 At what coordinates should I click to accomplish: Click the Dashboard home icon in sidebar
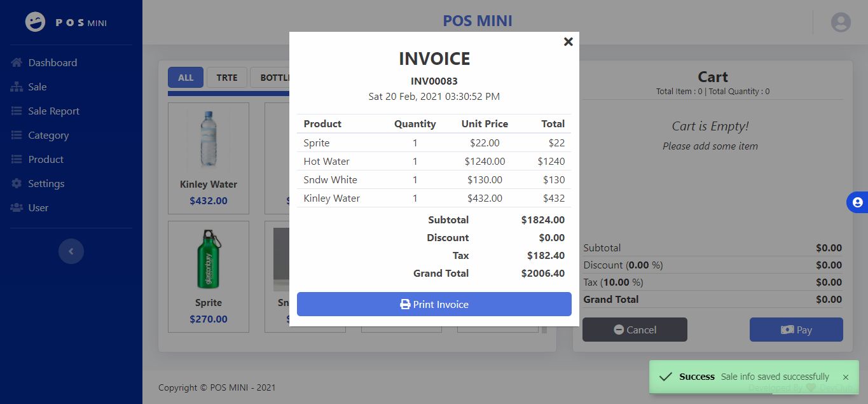point(17,62)
